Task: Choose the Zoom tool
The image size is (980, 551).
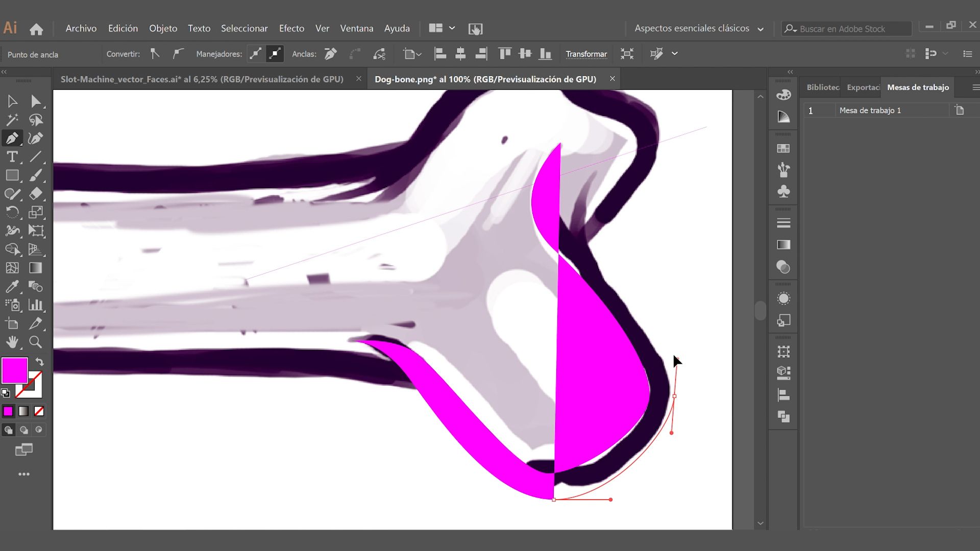Action: (x=36, y=342)
